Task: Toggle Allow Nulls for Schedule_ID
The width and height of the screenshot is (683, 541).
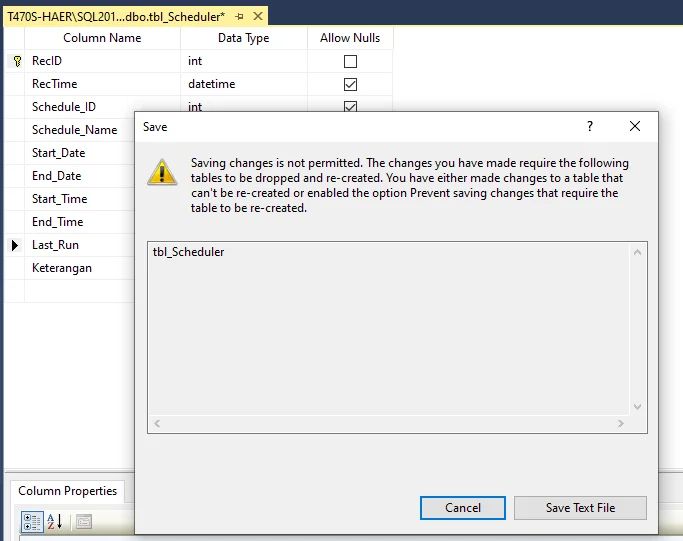Action: pos(350,106)
